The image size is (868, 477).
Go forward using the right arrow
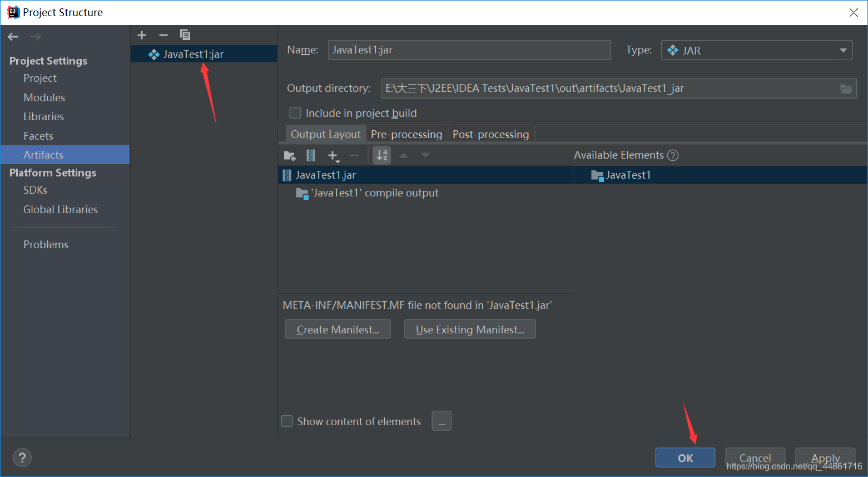coord(35,37)
